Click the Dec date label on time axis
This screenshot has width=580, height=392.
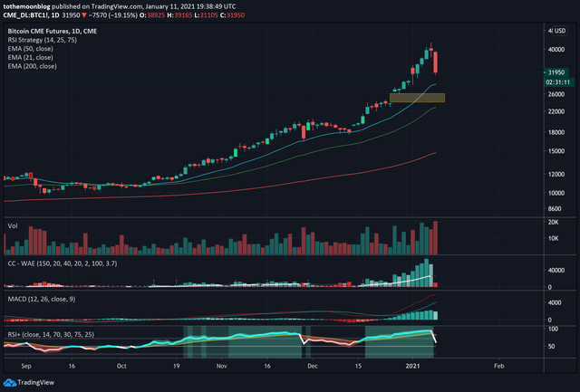pyautogui.click(x=313, y=366)
